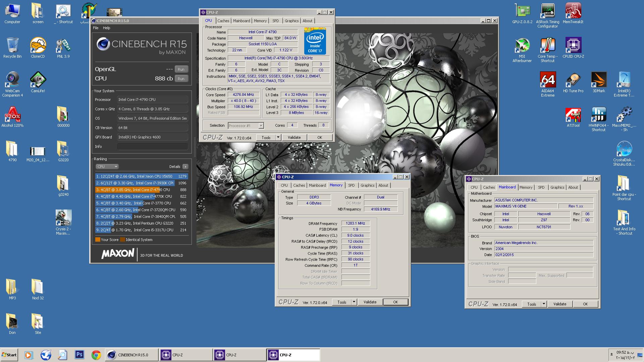Switch to SPD tab in Memory CPU-Z window

[x=351, y=185]
